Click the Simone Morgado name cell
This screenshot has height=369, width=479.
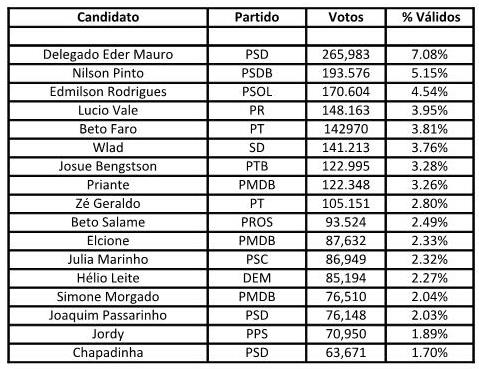click(108, 297)
